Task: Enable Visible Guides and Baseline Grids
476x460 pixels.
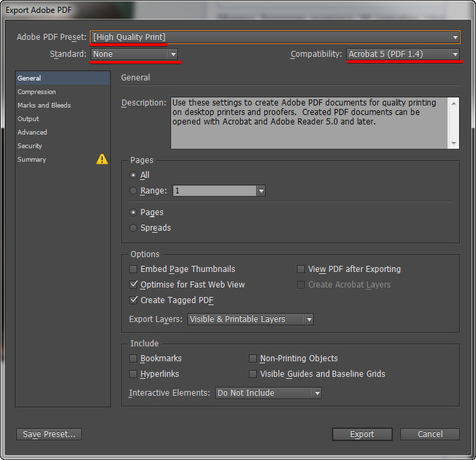Action: 253,374
